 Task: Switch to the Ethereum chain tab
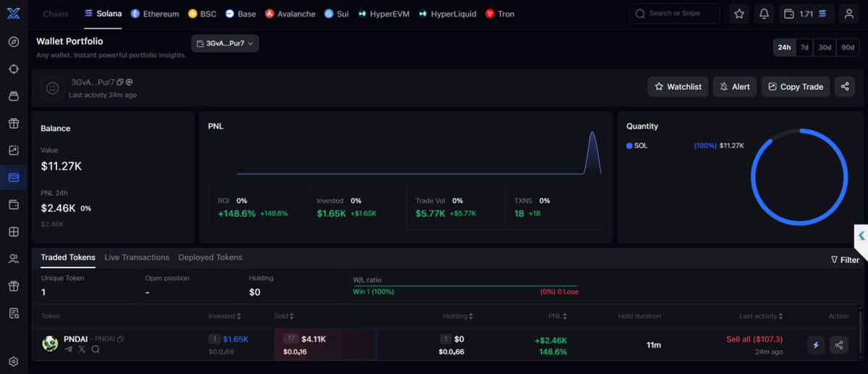(x=155, y=14)
